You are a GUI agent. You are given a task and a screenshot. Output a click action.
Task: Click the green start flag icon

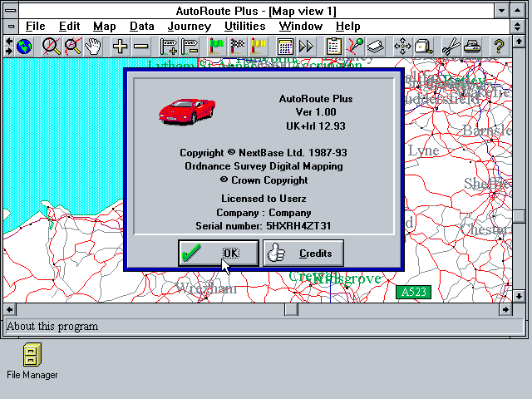[216, 47]
